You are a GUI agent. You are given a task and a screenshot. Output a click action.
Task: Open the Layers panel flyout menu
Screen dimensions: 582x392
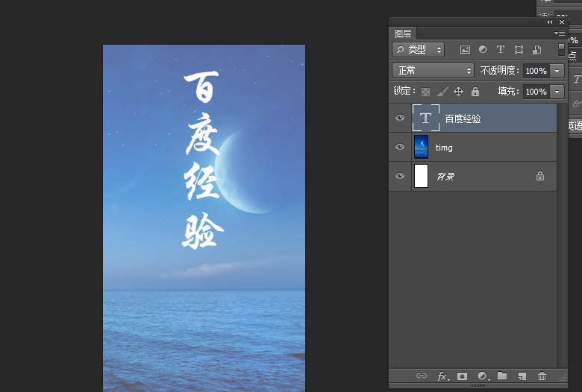tap(560, 34)
